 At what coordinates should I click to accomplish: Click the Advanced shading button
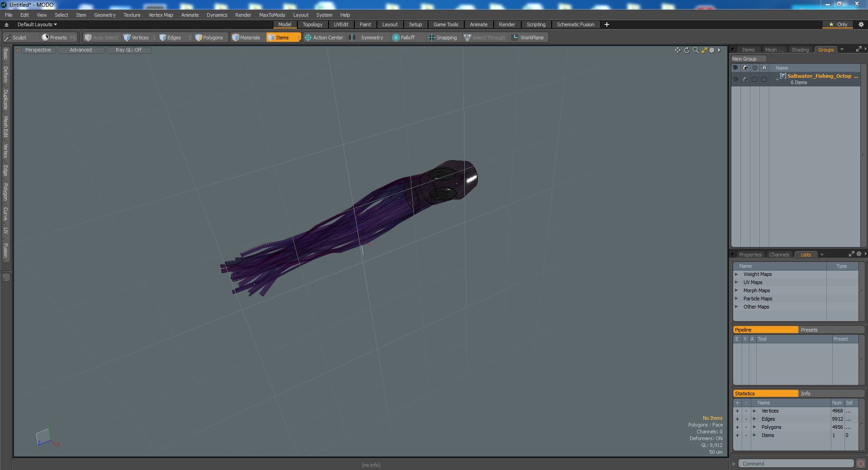81,50
